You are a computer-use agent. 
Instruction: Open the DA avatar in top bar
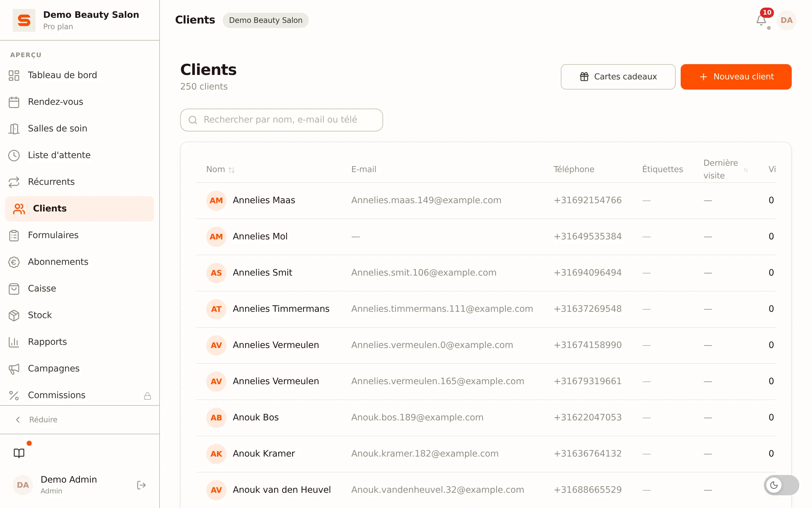click(x=786, y=20)
